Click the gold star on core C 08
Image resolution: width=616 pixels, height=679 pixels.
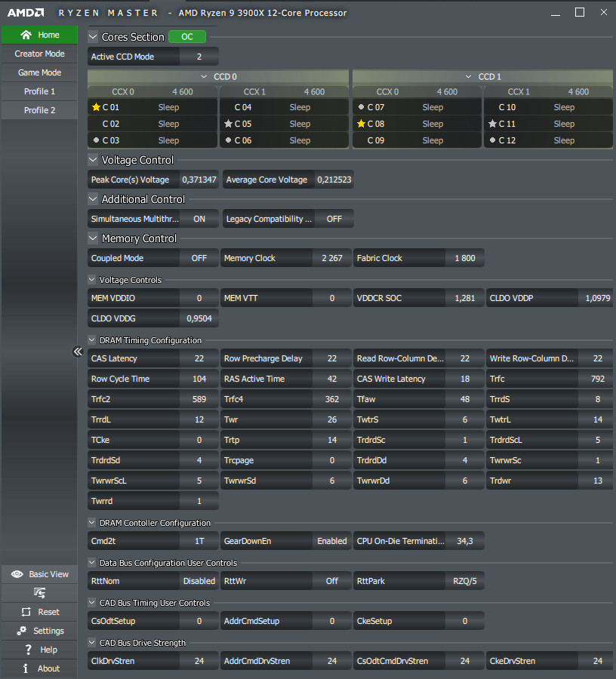361,124
